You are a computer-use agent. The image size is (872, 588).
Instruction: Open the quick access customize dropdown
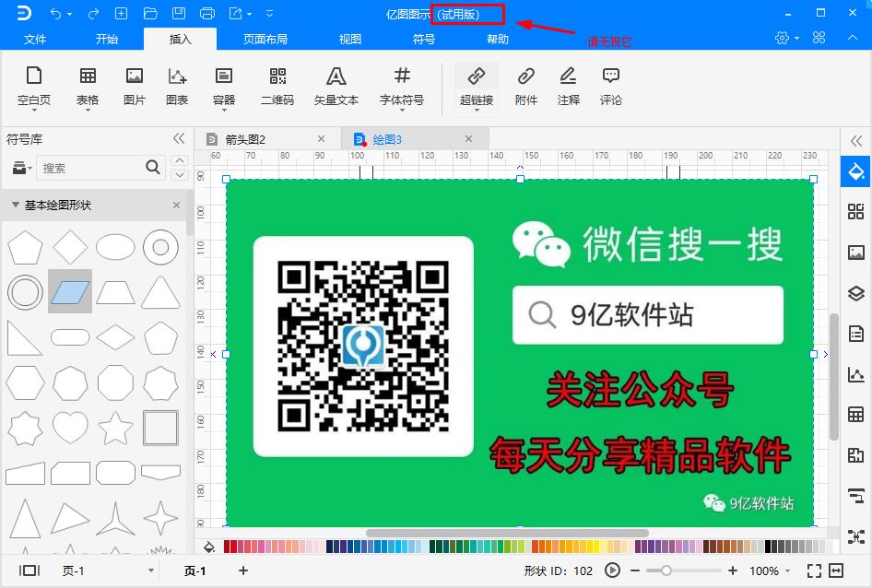270,13
